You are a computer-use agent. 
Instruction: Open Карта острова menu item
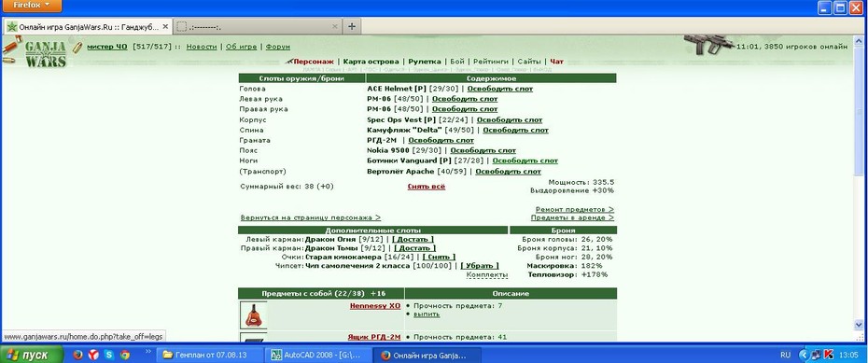371,62
